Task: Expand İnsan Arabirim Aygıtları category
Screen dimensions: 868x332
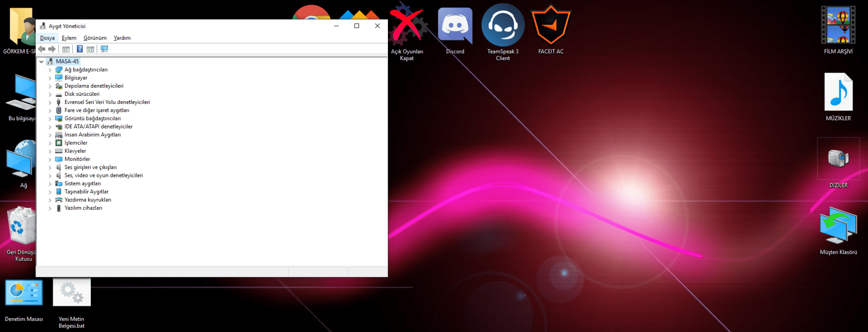Action: click(x=50, y=135)
